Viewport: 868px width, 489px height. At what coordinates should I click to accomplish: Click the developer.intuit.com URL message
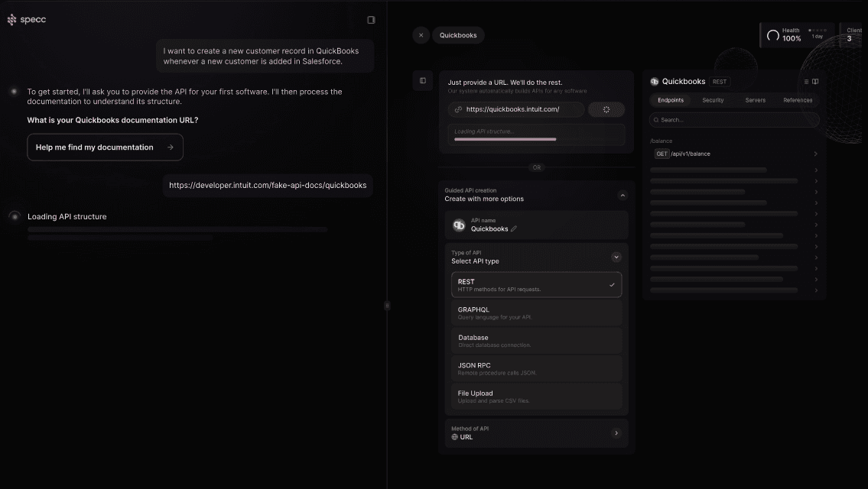point(268,186)
